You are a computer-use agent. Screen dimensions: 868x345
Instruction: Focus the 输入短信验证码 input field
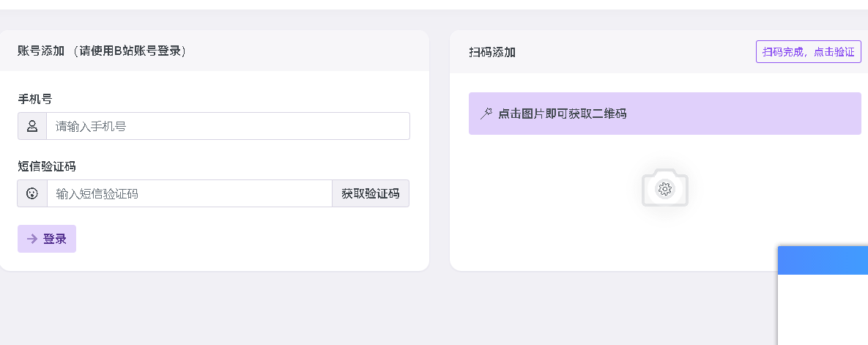pos(189,193)
